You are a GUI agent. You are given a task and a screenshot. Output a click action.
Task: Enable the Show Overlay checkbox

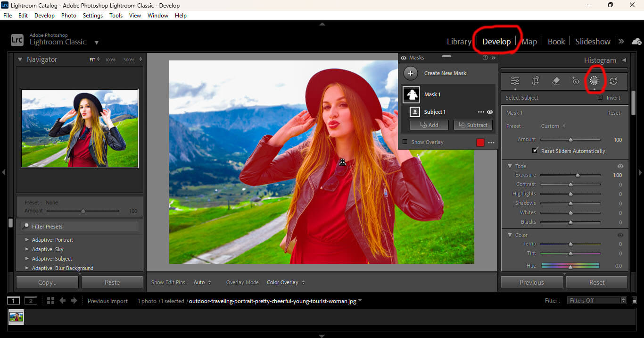click(405, 142)
